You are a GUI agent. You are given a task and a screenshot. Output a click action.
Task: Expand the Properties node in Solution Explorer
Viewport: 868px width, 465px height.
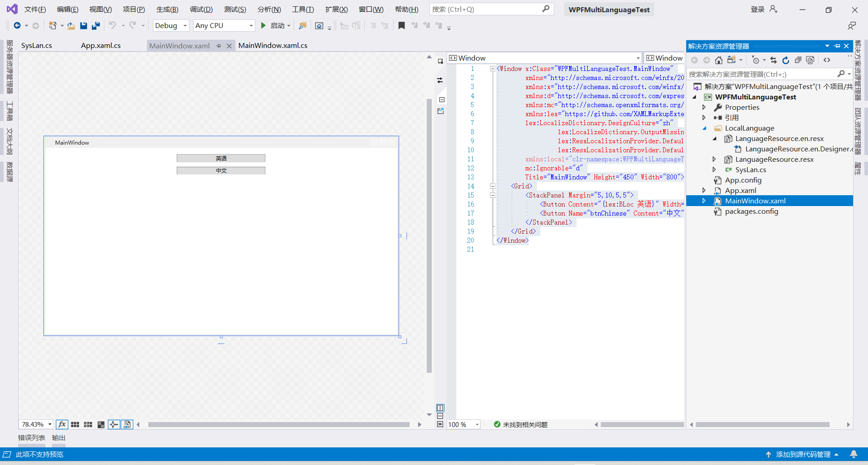pos(704,107)
